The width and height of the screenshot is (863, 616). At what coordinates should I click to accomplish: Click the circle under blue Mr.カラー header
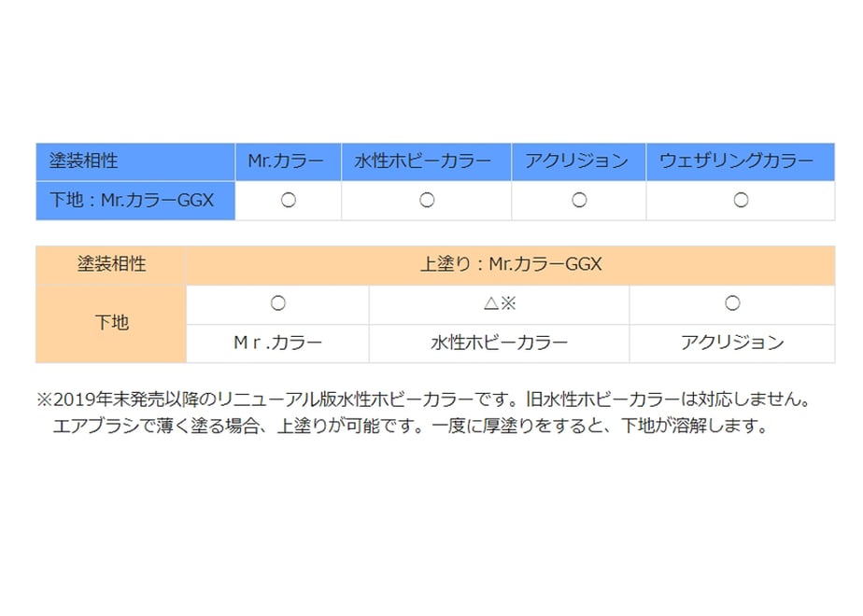289,200
